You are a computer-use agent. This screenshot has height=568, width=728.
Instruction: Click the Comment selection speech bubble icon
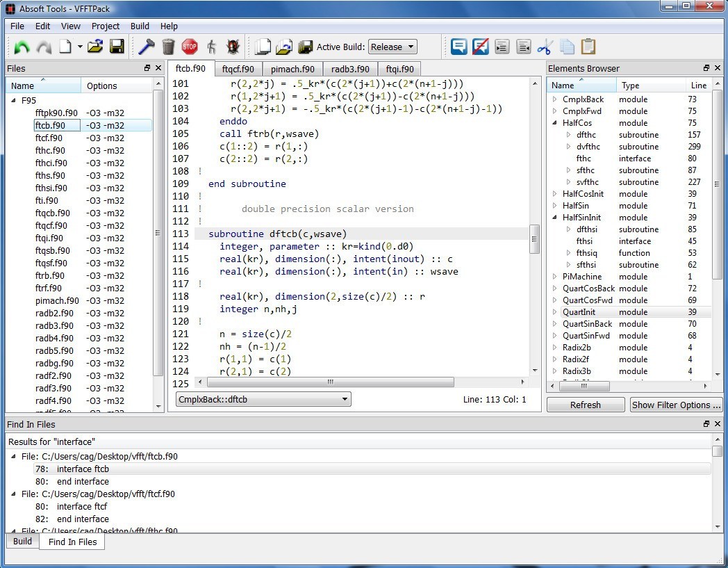458,47
